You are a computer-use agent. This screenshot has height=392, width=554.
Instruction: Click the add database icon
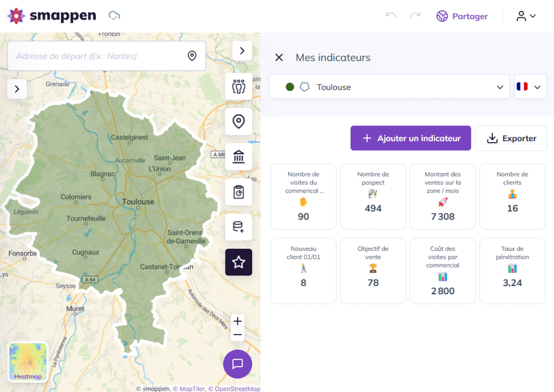pos(239,227)
